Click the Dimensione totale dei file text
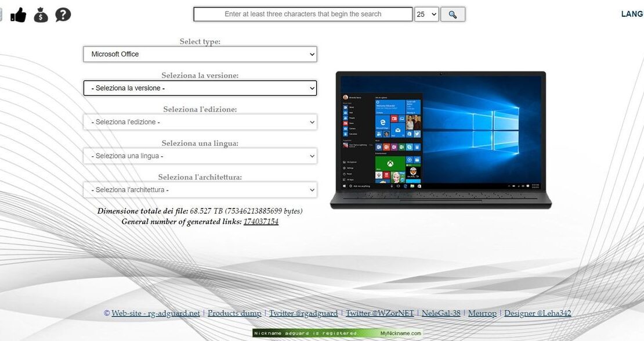Screen dimensions: 644x341 pos(200,211)
